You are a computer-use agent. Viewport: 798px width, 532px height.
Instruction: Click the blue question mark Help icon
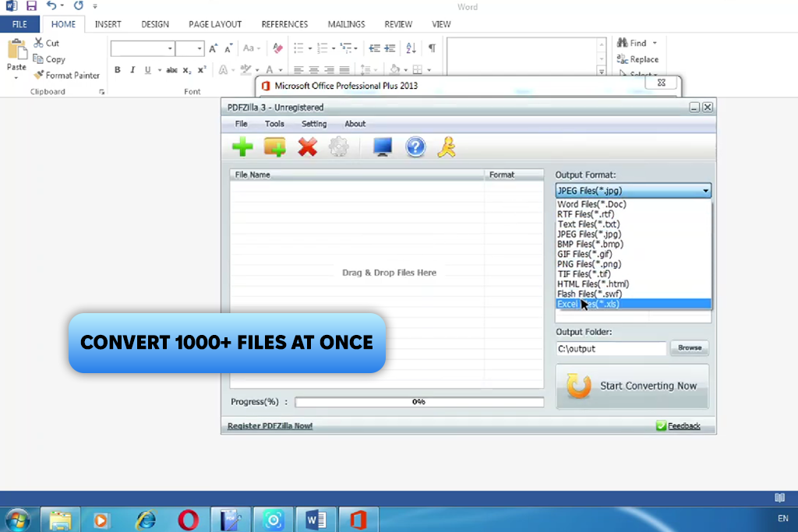(415, 147)
